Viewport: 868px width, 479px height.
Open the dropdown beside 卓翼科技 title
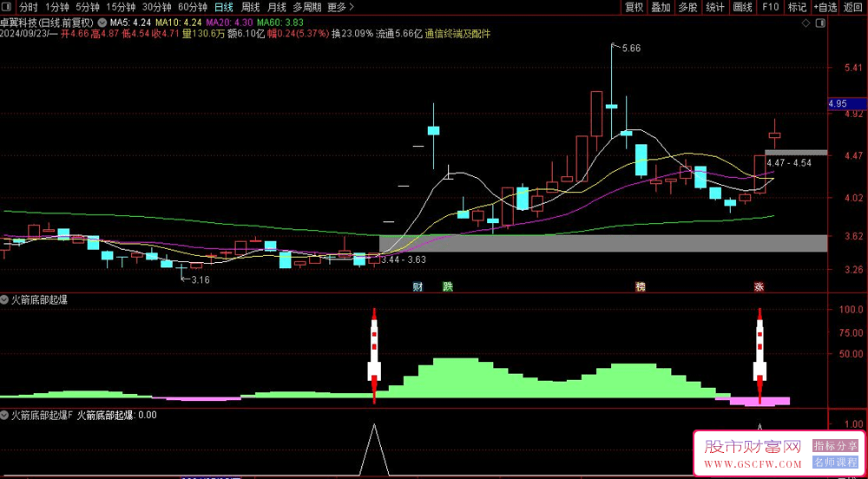[102, 23]
